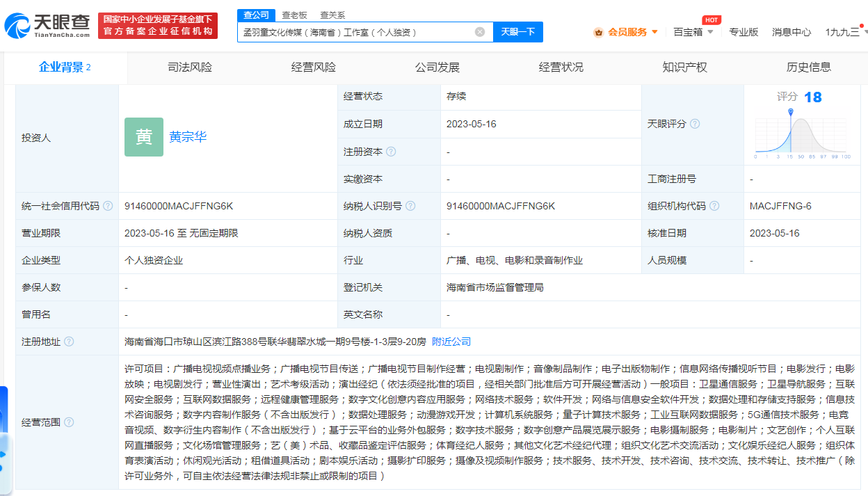
Task: Open help icon next to 天眼评分
Action: (x=694, y=124)
